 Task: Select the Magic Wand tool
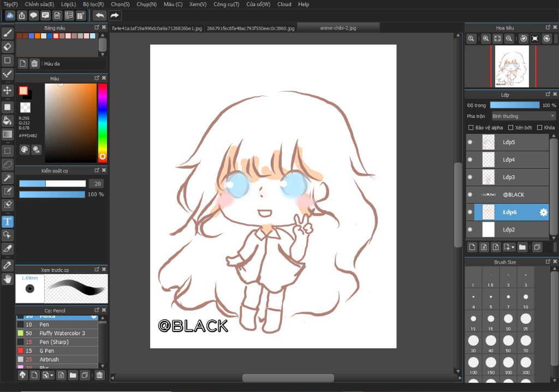(x=8, y=177)
